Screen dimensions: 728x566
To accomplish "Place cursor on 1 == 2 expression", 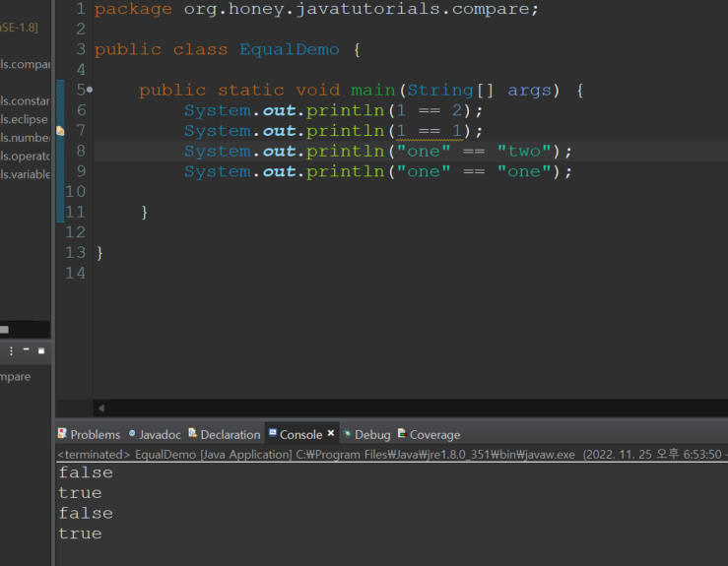I will (430, 110).
